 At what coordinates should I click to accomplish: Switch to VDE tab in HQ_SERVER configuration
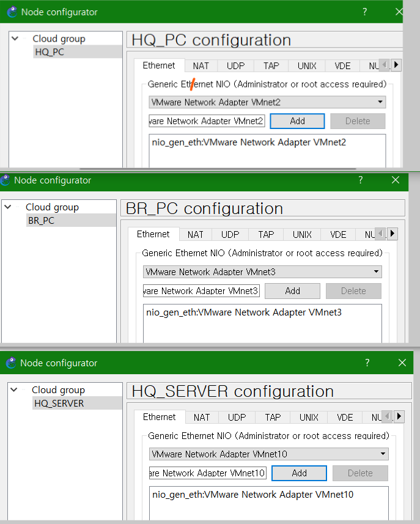[x=345, y=418]
